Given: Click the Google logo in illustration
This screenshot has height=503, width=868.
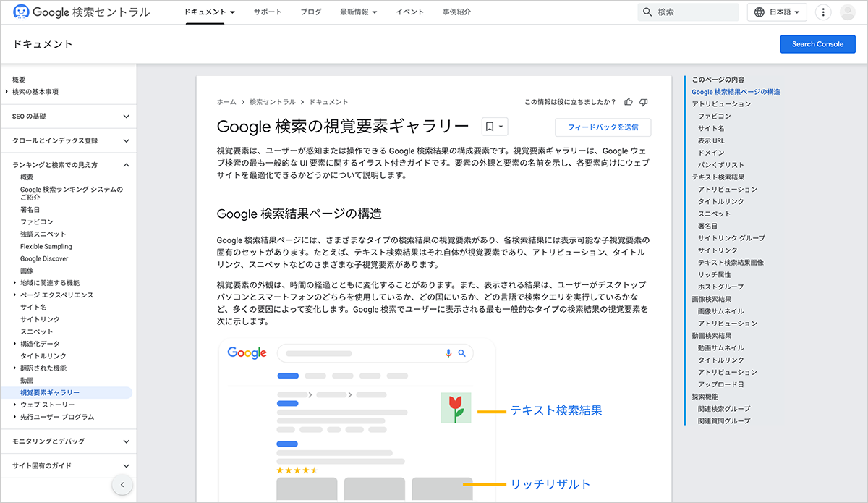Looking at the screenshot, I should click(x=247, y=353).
